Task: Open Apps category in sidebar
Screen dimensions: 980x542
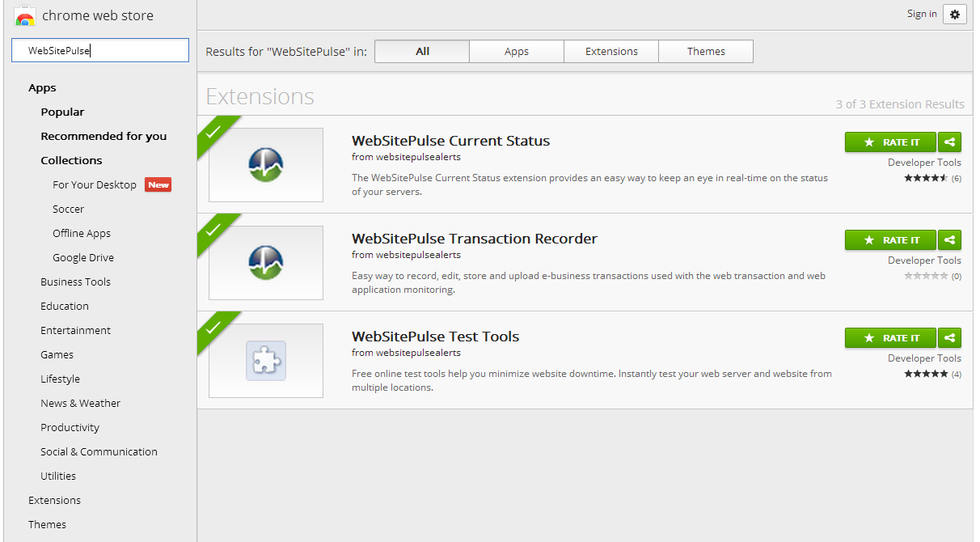Action: coord(42,87)
